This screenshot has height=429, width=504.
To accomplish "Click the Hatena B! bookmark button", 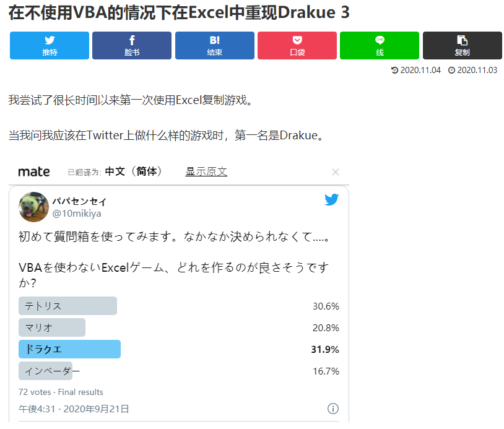I will click(x=214, y=45).
